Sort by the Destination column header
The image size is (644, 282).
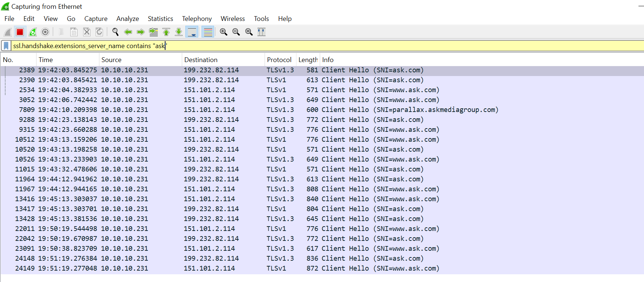coord(201,60)
